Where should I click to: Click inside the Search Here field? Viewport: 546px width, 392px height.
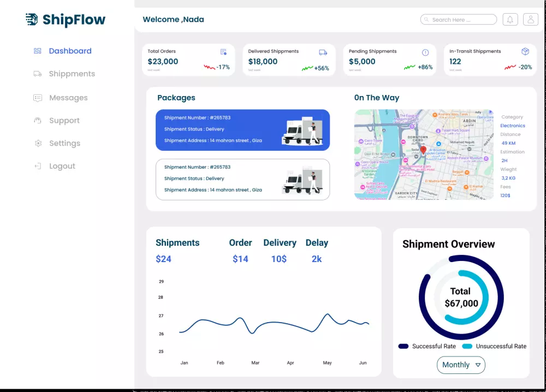tap(458, 19)
